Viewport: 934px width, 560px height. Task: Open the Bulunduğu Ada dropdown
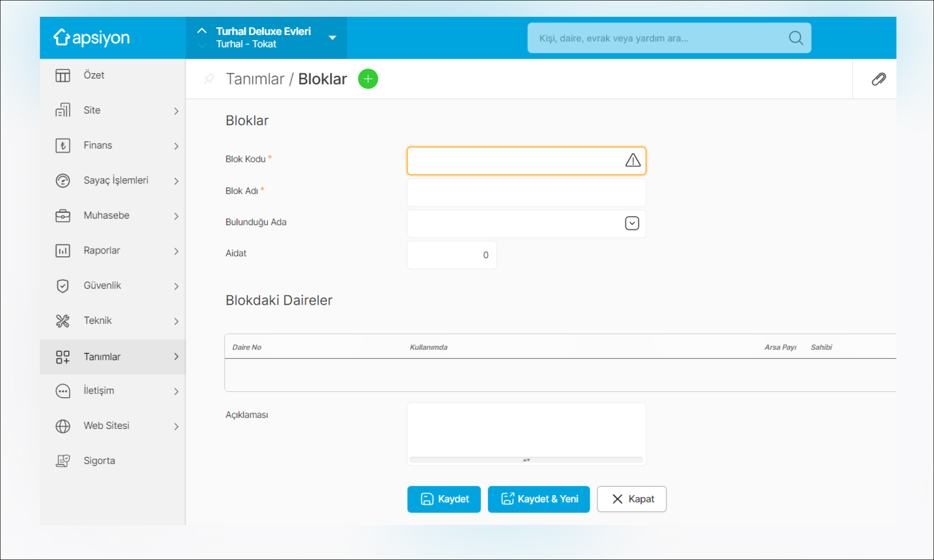coord(632,223)
